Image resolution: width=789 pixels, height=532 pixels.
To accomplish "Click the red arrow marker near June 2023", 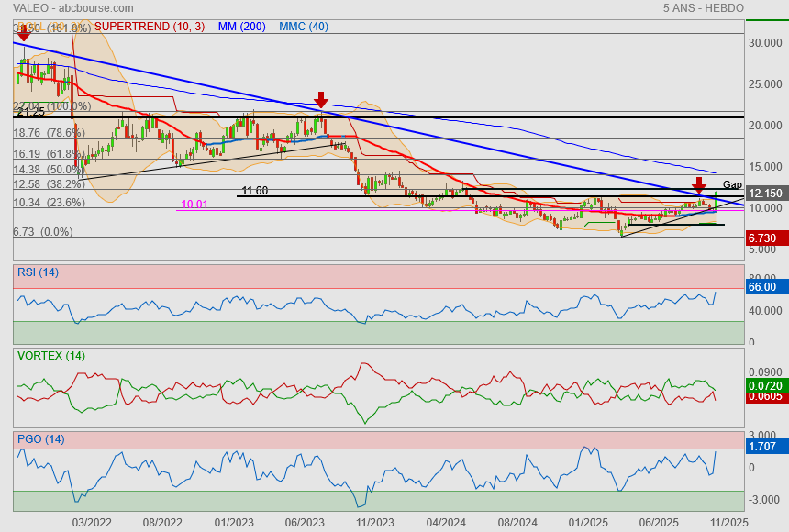I will pyautogui.click(x=320, y=99).
